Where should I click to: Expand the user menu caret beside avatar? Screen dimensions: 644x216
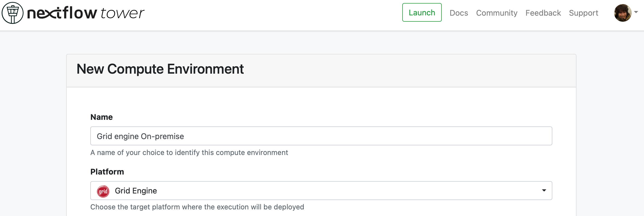click(x=636, y=12)
